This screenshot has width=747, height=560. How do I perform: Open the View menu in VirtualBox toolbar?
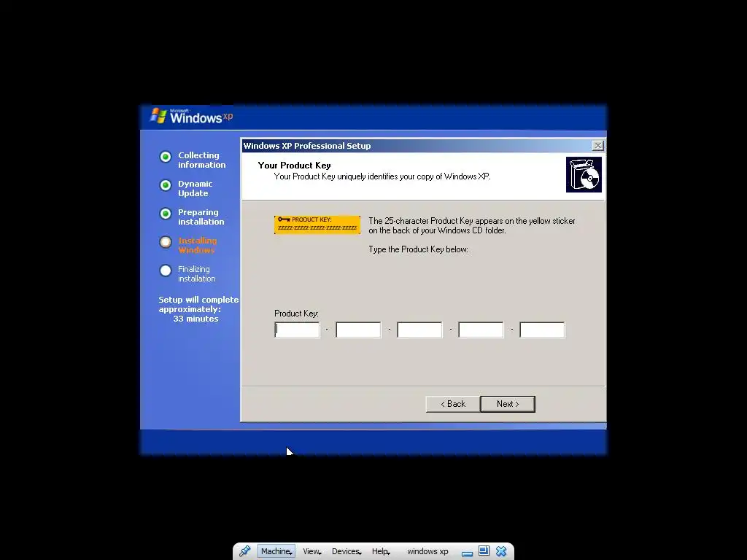(312, 551)
